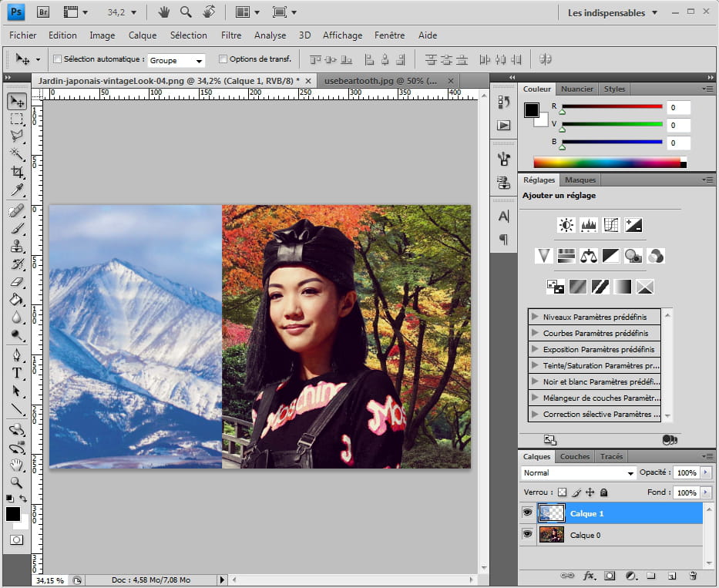Select the Eyedropper tool

click(x=17, y=190)
